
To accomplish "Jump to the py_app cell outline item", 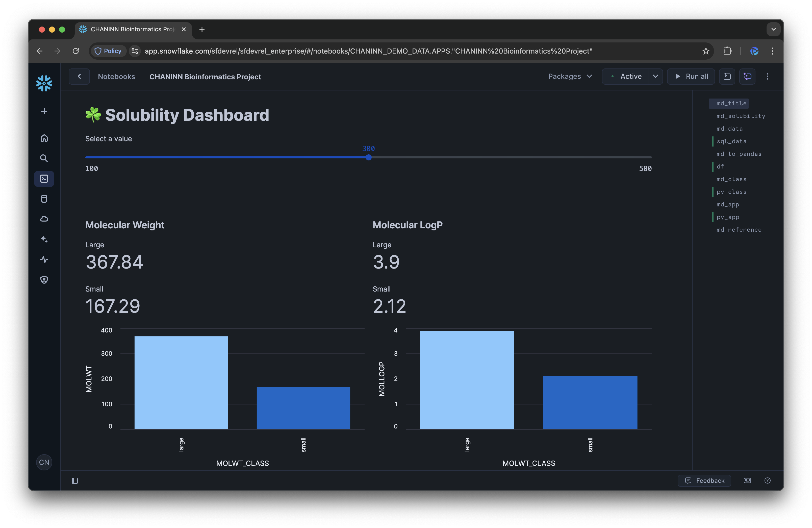I will pos(728,217).
